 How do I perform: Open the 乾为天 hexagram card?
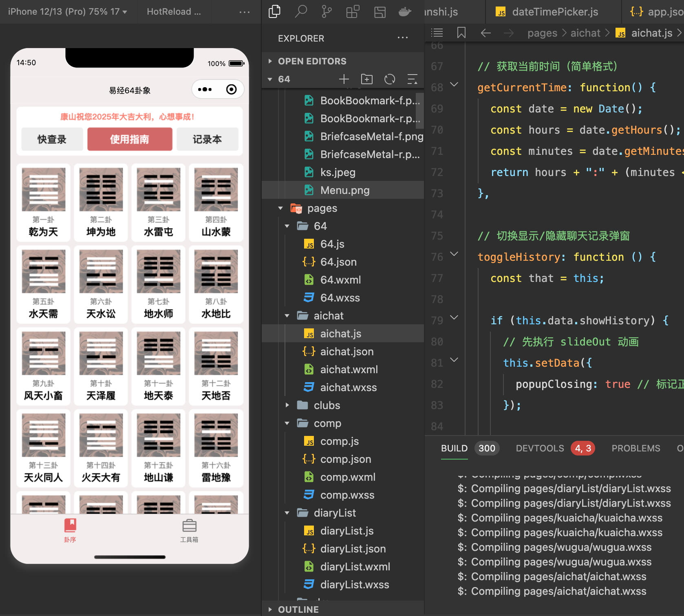[44, 202]
